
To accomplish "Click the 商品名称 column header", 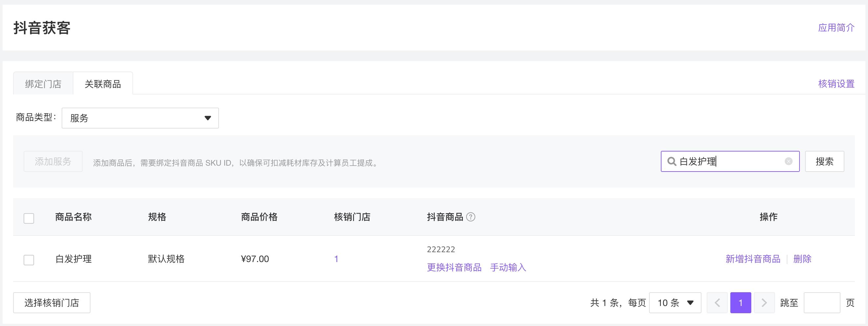I will [x=73, y=217].
